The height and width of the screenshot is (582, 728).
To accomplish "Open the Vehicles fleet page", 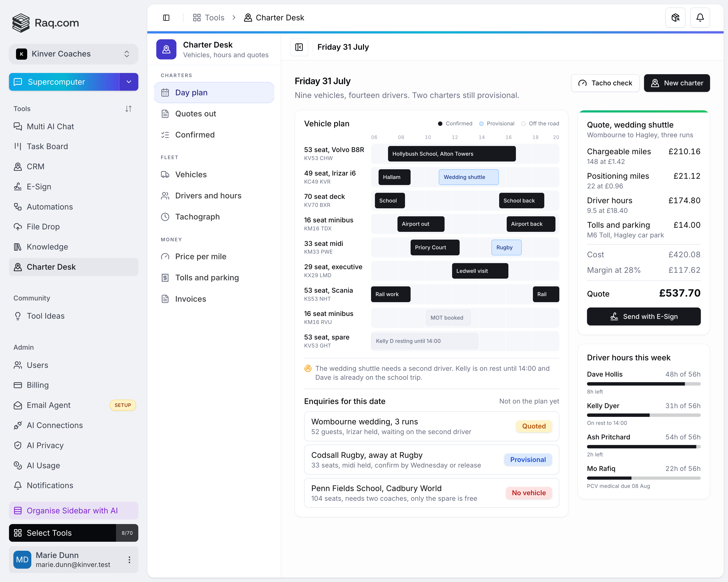I will (x=214, y=174).
